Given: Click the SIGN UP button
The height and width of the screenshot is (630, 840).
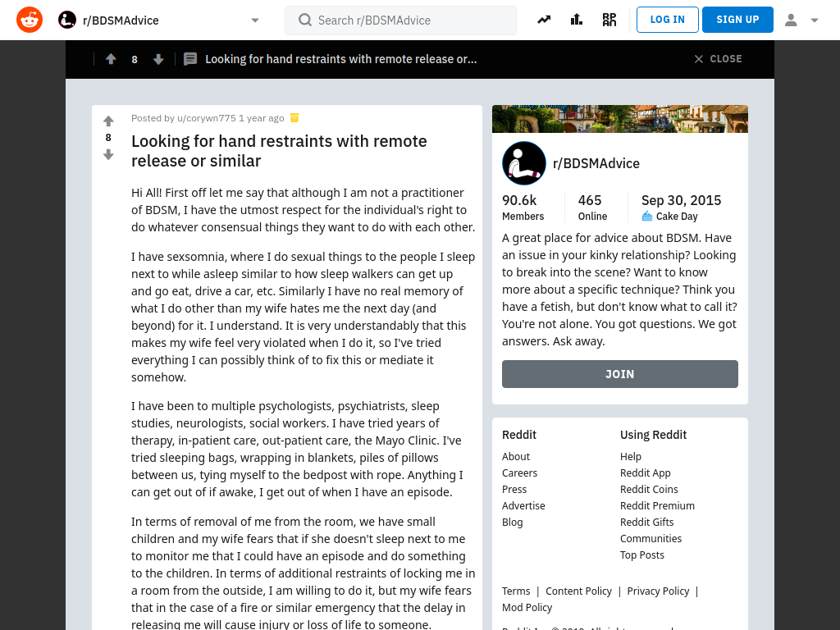Looking at the screenshot, I should (x=737, y=20).
